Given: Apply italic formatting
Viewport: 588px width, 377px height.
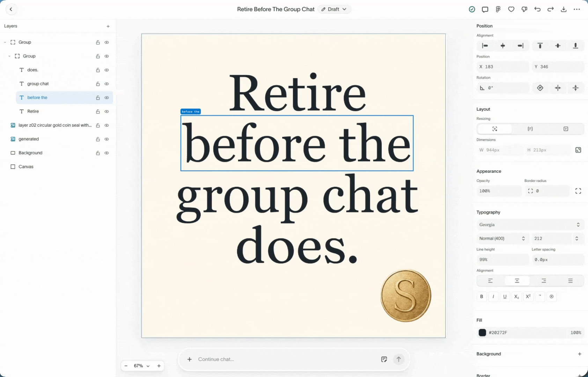Looking at the screenshot, I should (493, 297).
